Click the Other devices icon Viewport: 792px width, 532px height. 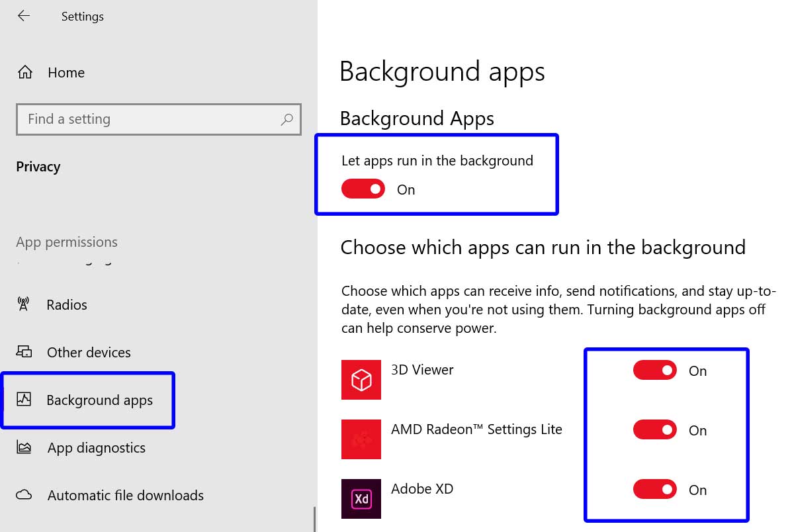pos(24,352)
